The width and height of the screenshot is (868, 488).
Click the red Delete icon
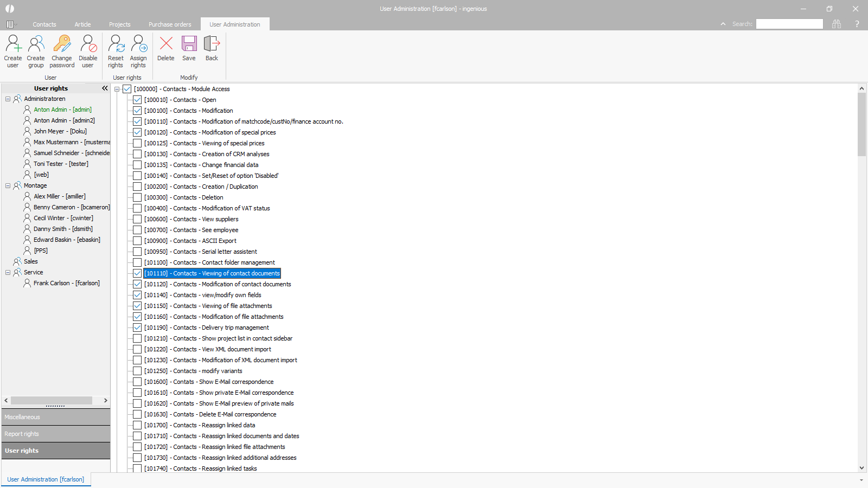[166, 44]
